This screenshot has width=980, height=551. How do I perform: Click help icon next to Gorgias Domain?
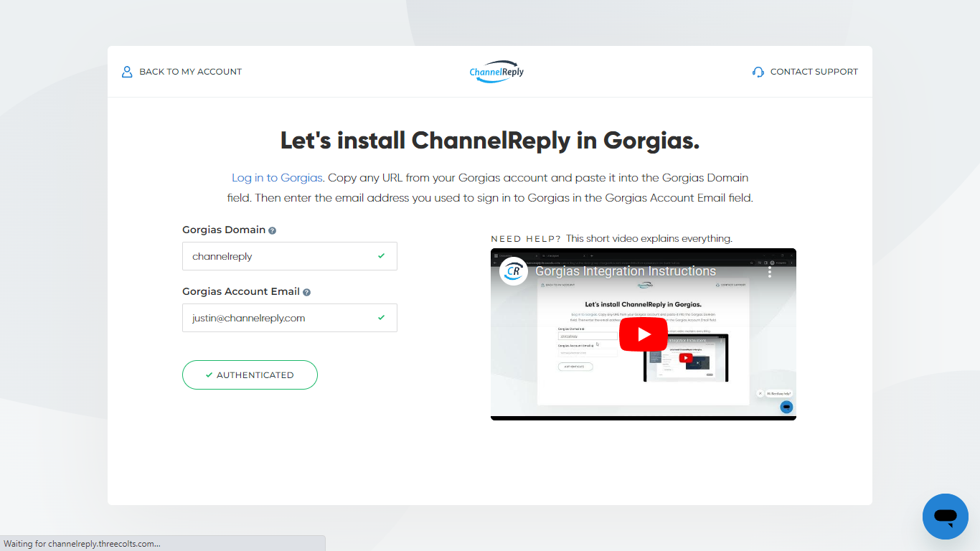273,231
